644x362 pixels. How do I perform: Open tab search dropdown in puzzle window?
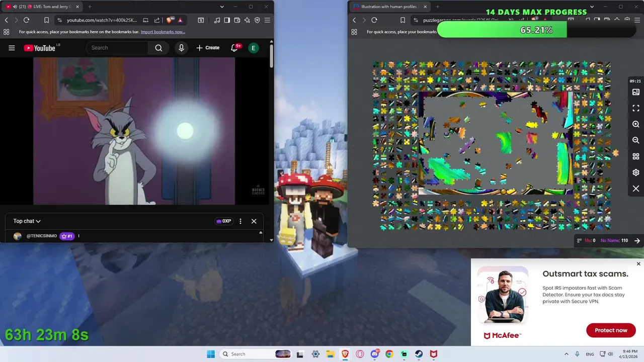[x=592, y=7]
